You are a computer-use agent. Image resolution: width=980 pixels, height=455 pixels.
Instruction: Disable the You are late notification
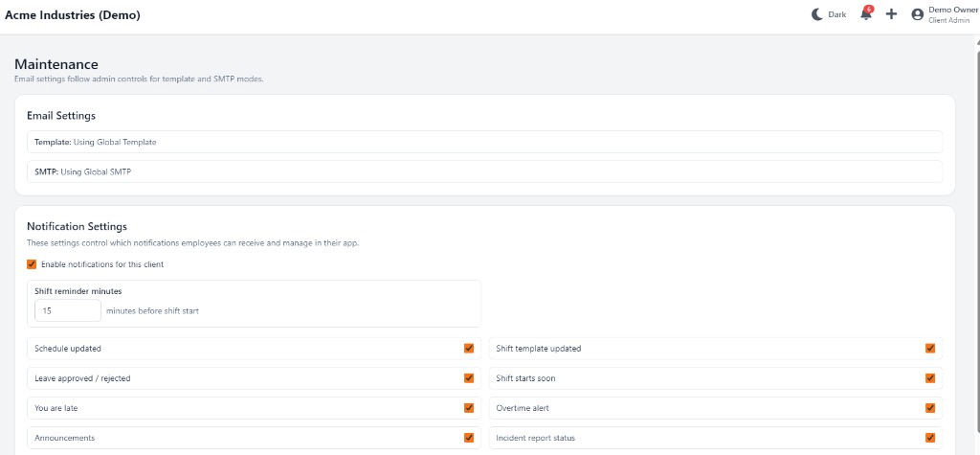(469, 408)
